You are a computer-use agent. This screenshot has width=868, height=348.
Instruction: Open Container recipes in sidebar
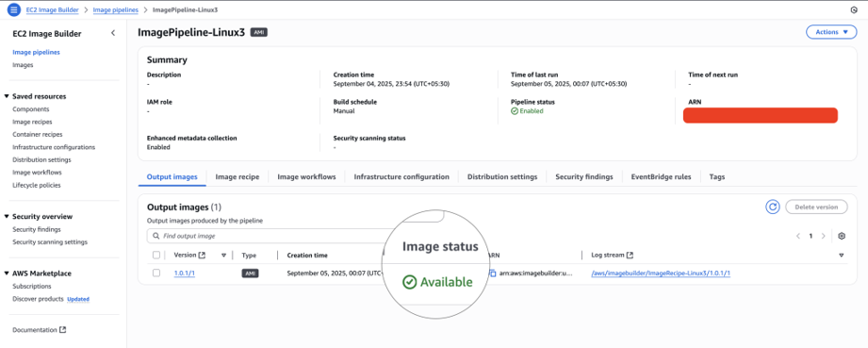(37, 134)
